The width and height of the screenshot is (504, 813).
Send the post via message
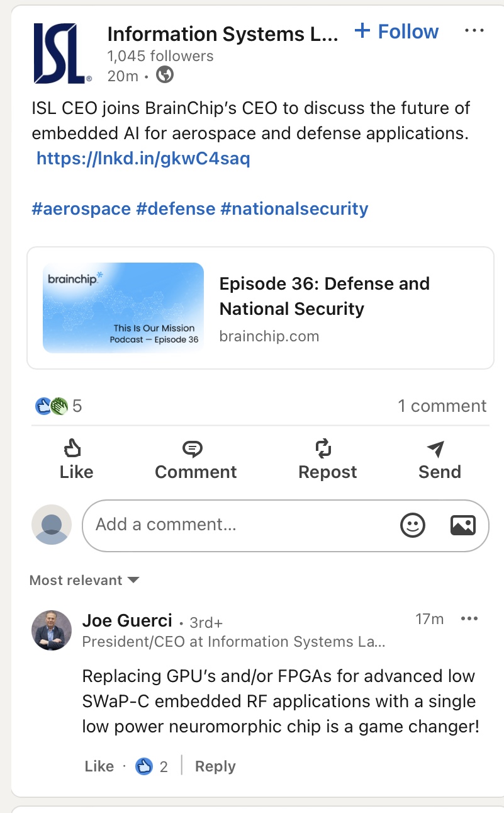pos(439,460)
